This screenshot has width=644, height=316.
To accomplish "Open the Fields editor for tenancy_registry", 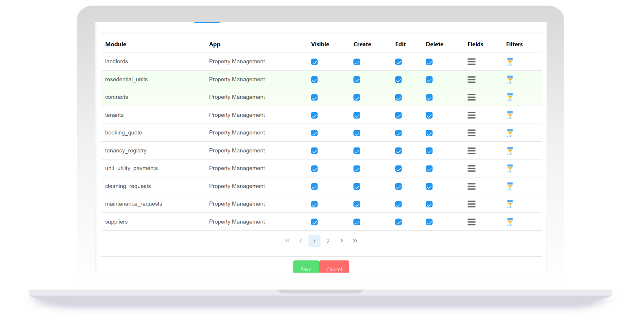I will pyautogui.click(x=471, y=151).
